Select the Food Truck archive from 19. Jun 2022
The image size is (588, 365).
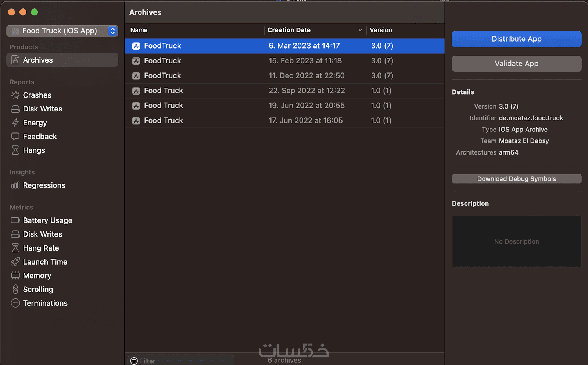(x=284, y=106)
